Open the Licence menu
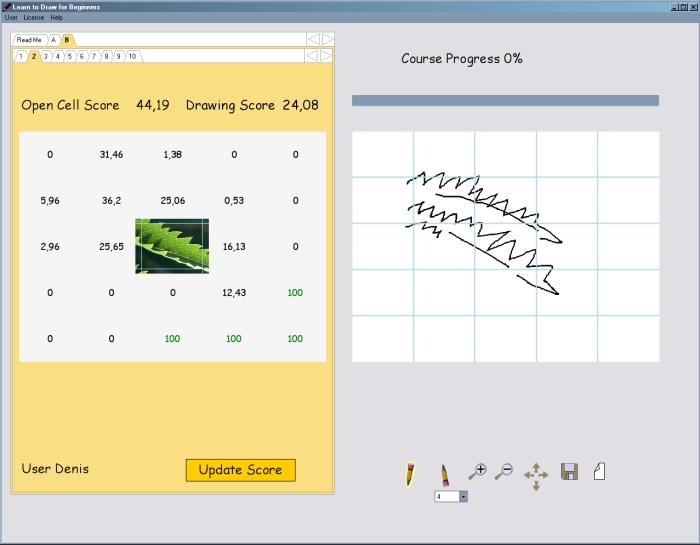Screen dimensions: 700x545 [x=33, y=18]
